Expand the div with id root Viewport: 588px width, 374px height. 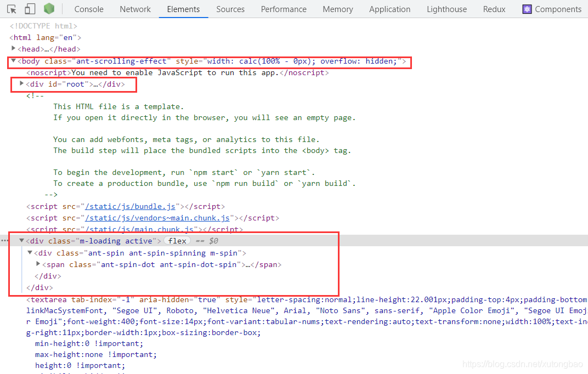pyautogui.click(x=21, y=84)
